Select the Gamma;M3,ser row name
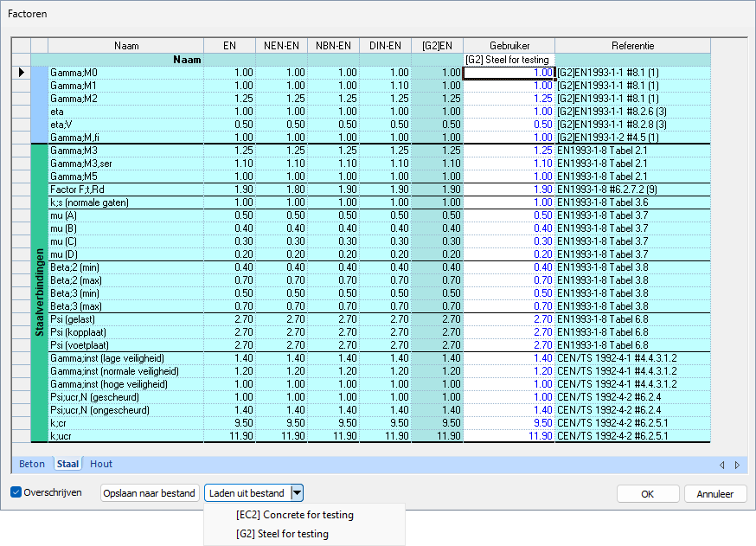Image resolution: width=756 pixels, height=546 pixels. click(x=81, y=164)
